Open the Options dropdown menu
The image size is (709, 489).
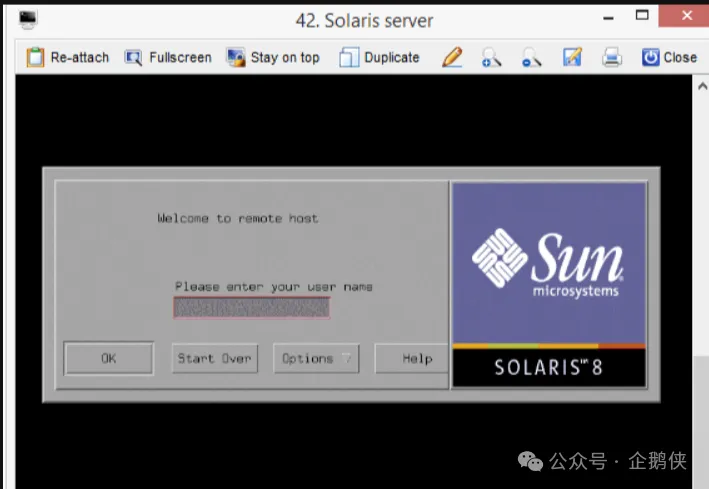pyautogui.click(x=316, y=358)
